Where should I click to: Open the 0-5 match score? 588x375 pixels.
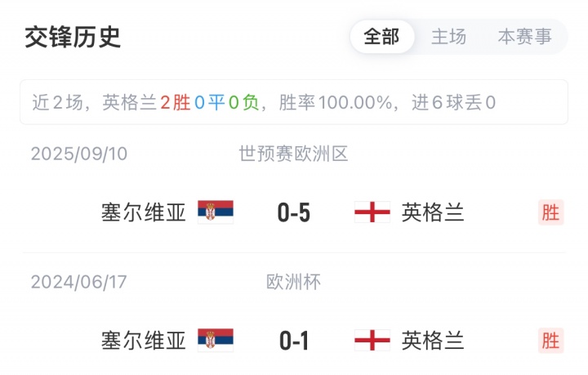point(294,213)
